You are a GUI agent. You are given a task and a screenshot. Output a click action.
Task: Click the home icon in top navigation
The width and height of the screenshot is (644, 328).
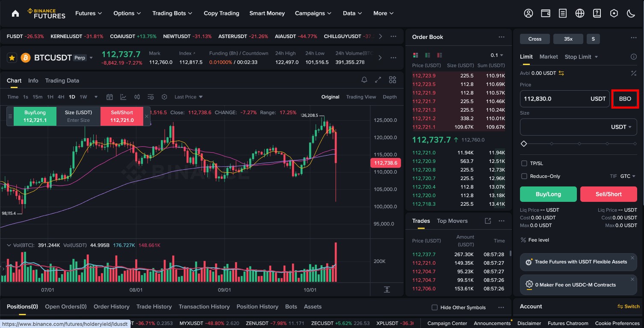pos(15,13)
